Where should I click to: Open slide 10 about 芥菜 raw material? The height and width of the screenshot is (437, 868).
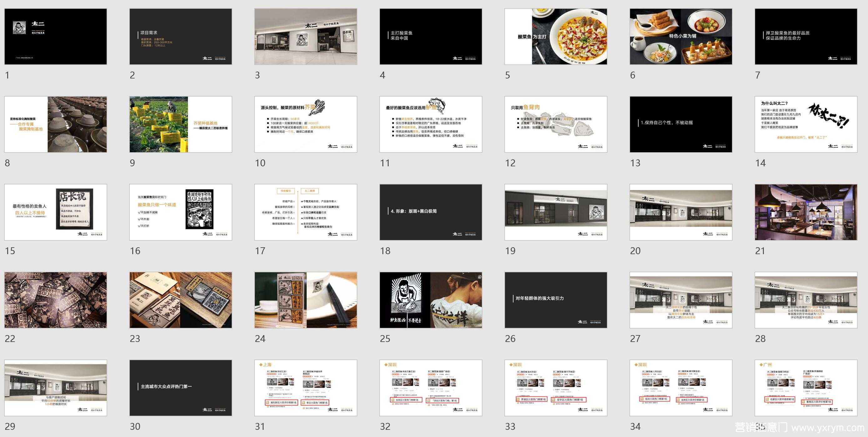coord(305,124)
